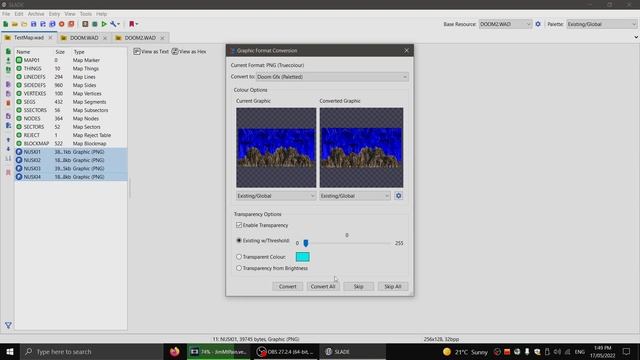
Task: Expand the tab overflow chevron
Action: pyautogui.click(x=636, y=38)
